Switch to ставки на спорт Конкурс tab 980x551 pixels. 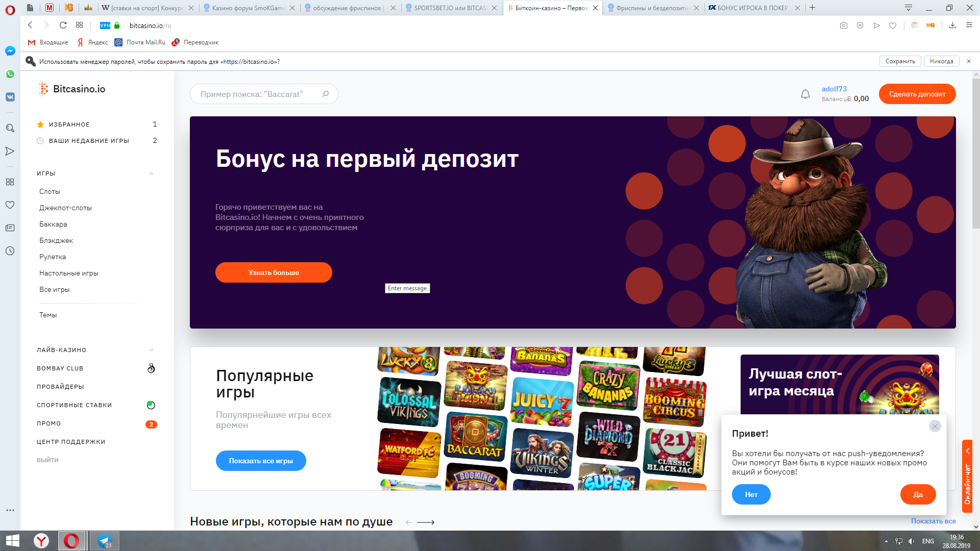(x=147, y=8)
